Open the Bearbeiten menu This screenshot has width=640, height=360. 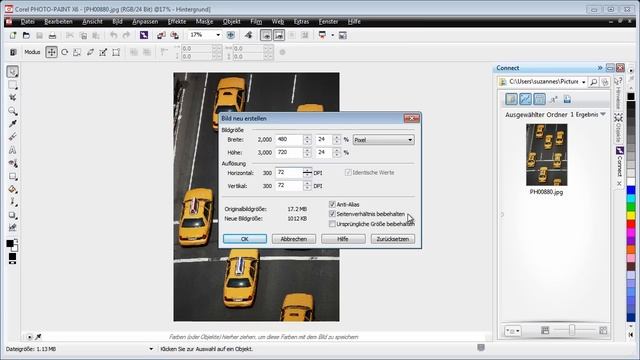click(x=58, y=22)
